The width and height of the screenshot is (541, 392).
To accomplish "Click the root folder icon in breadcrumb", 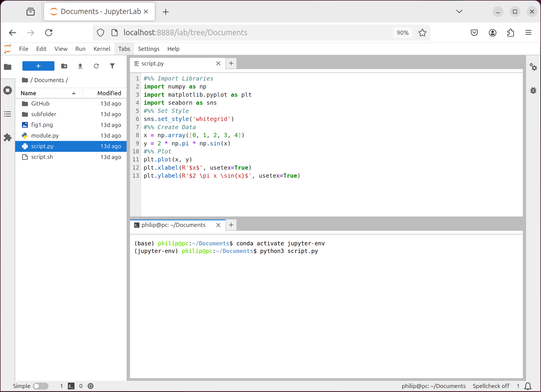I will coord(25,80).
